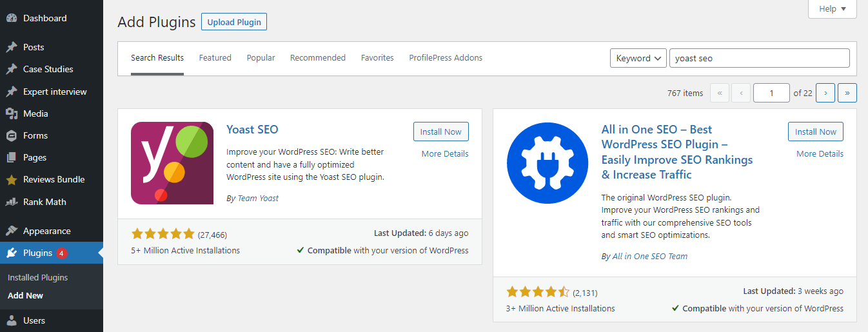Click the pushpin icon beside Posts
This screenshot has height=332, width=868.
(x=12, y=47)
